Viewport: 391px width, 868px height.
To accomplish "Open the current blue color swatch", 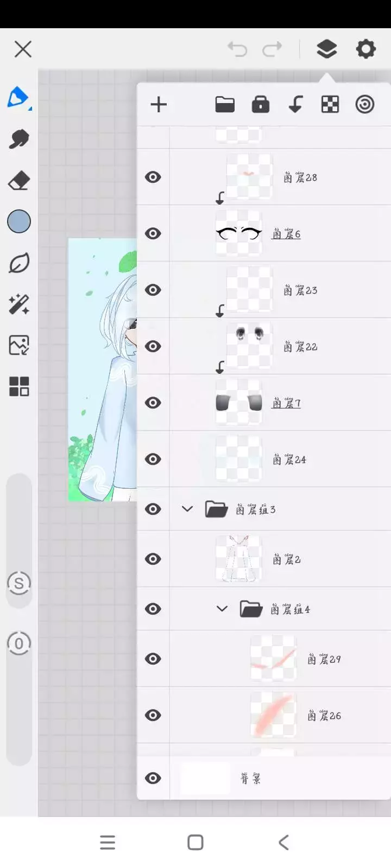I will (x=19, y=221).
